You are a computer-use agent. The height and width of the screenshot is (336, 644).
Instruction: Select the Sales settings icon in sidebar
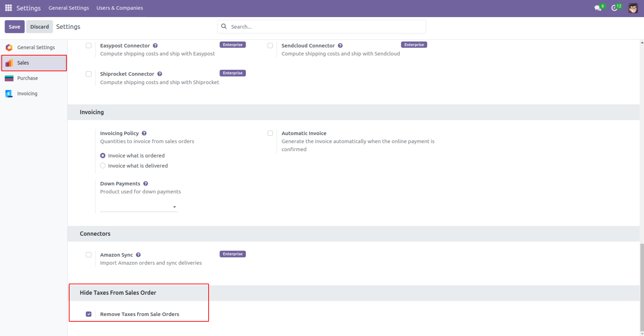9,63
